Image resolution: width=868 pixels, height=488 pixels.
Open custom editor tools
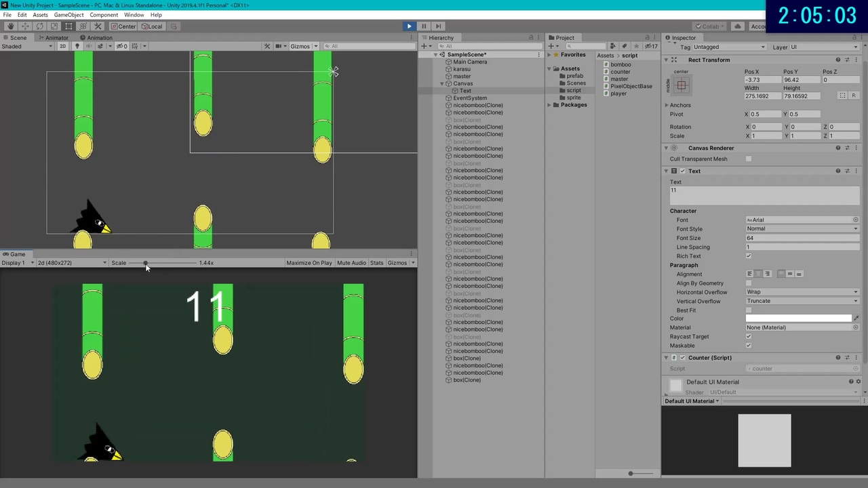click(98, 26)
